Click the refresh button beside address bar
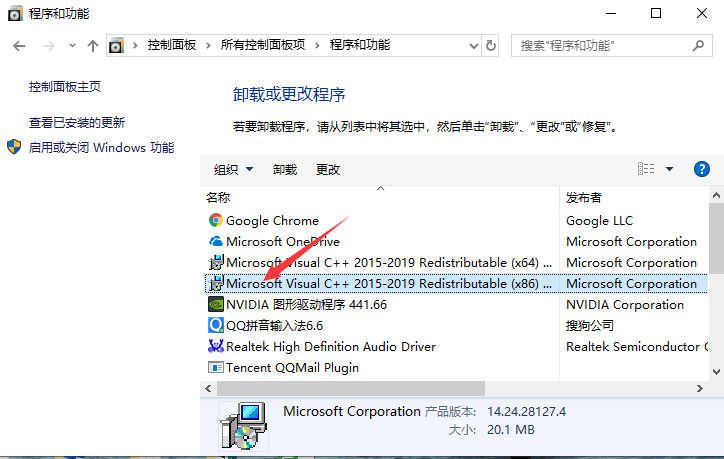The width and height of the screenshot is (724, 459). [491, 46]
